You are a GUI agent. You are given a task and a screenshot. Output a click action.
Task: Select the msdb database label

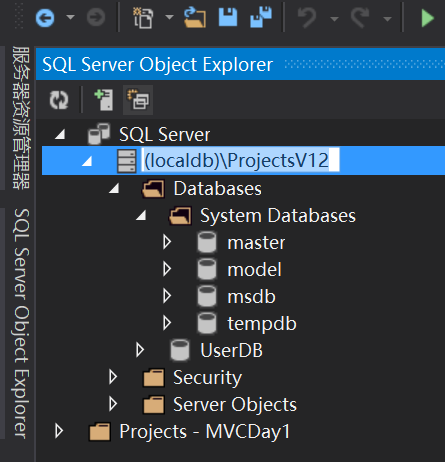pyautogui.click(x=251, y=297)
